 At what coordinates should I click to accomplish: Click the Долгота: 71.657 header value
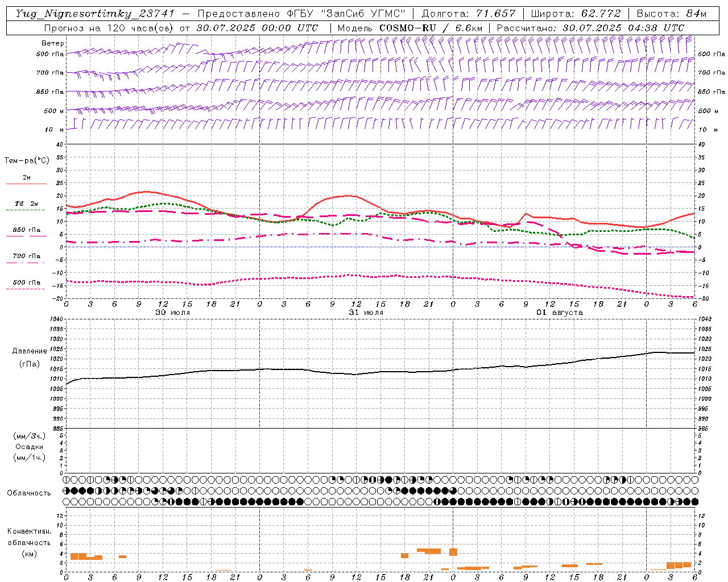[x=469, y=14]
